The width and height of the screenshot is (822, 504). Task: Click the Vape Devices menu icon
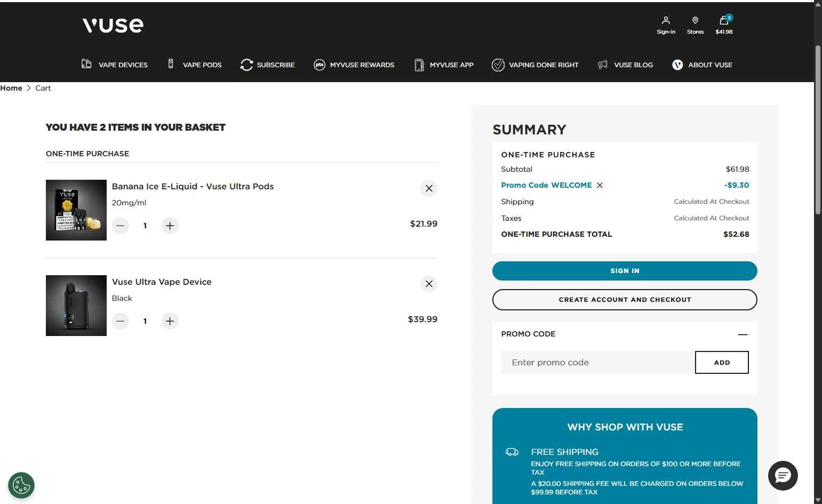(x=86, y=64)
